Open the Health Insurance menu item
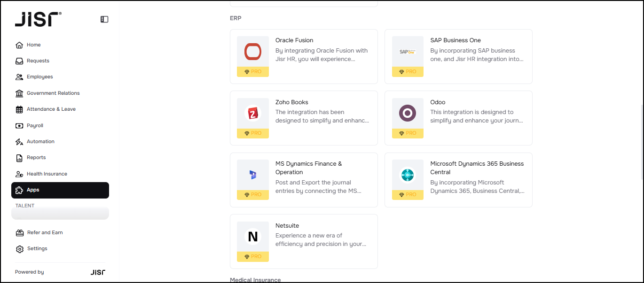 click(47, 174)
